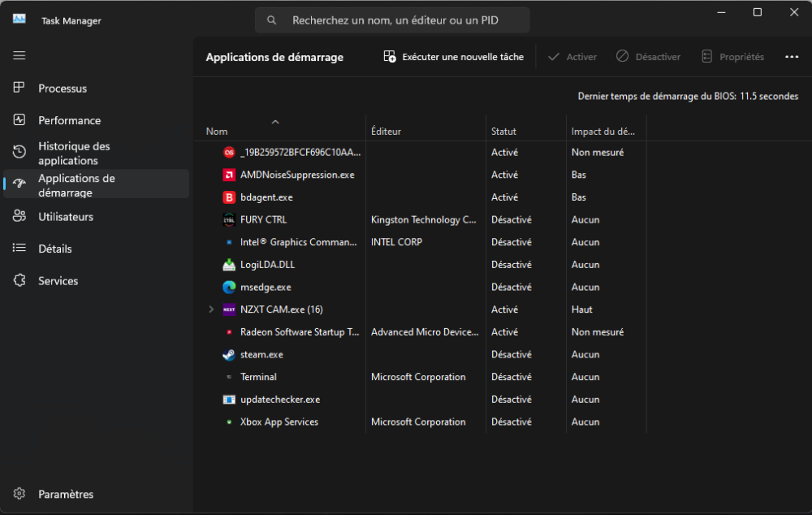Open the three-dots more options menu
The height and width of the screenshot is (515, 812).
pos(792,57)
